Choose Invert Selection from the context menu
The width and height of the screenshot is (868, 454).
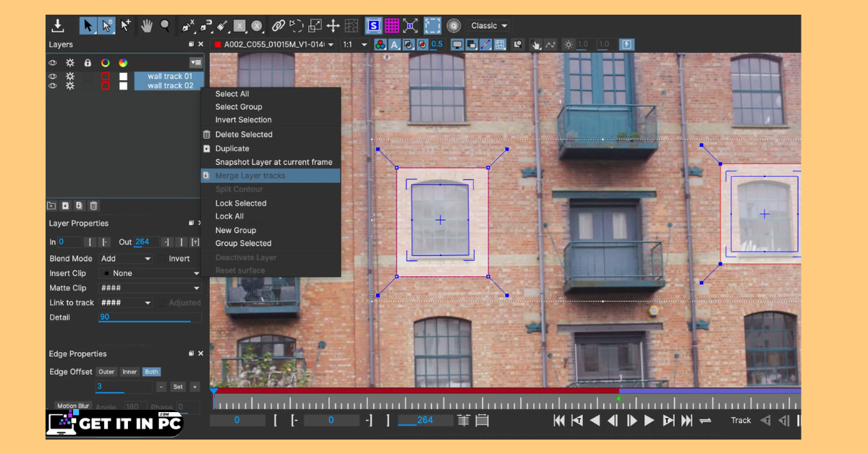(x=244, y=120)
